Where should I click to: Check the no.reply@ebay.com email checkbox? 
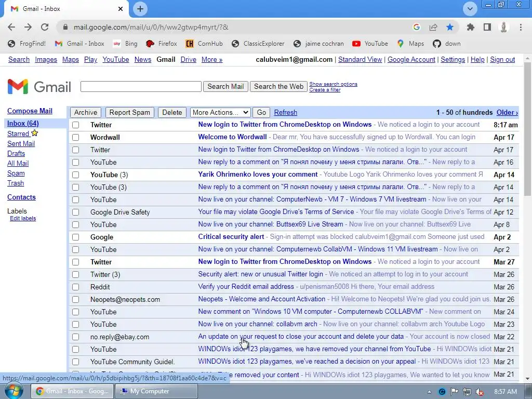click(x=76, y=337)
